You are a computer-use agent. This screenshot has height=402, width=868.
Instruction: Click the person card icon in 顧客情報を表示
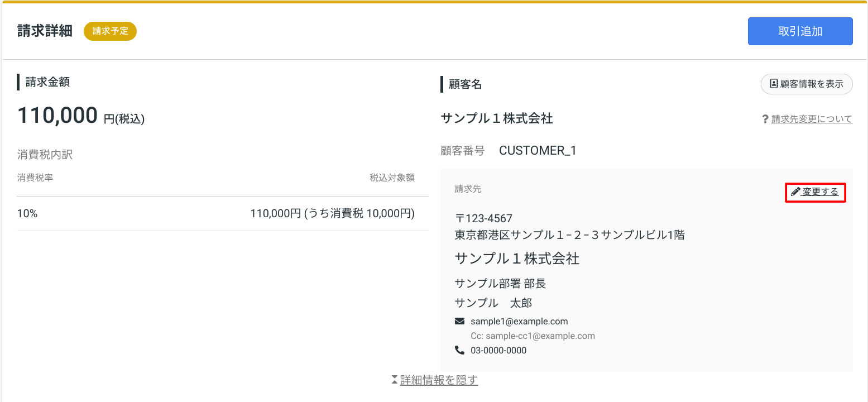(x=774, y=84)
